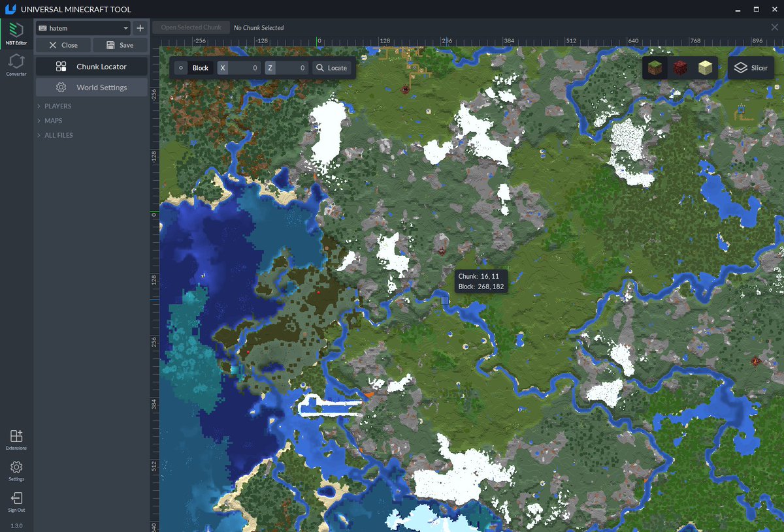This screenshot has height=532, width=784.
Task: Click the Z coordinate input field
Action: [x=287, y=68]
